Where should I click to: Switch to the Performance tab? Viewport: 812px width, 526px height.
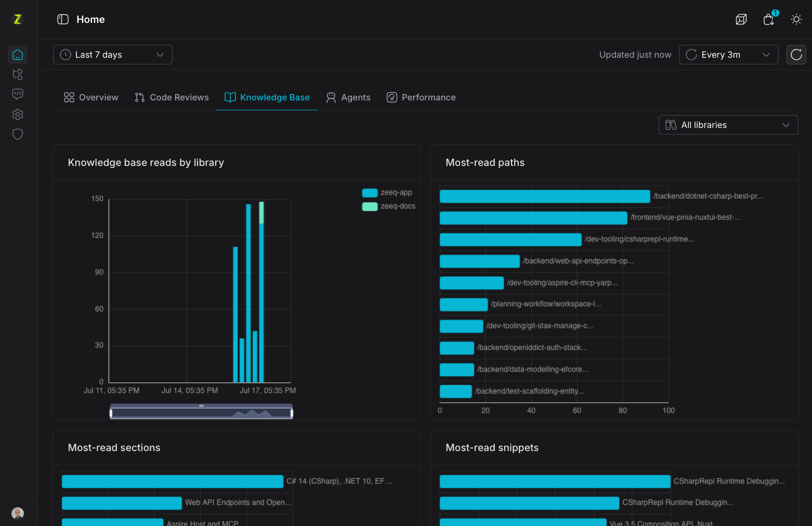point(421,97)
